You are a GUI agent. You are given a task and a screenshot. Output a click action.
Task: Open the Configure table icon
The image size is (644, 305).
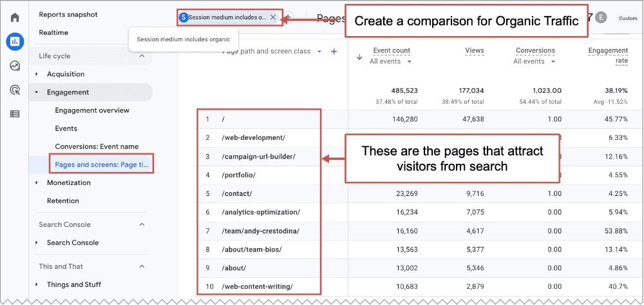(x=15, y=114)
